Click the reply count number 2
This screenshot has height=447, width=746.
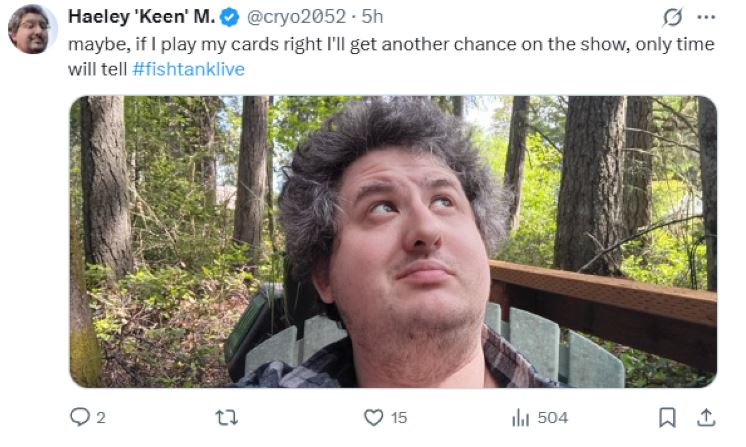pos(101,418)
